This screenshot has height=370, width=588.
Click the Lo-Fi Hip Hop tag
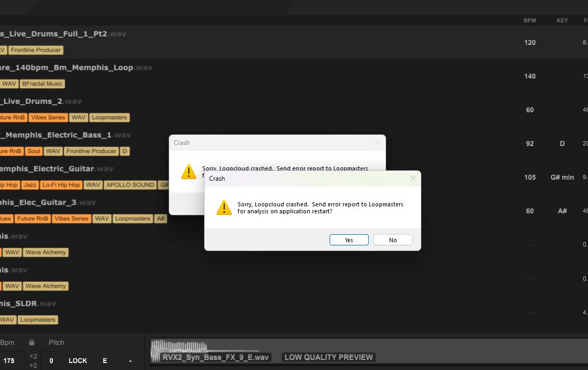[61, 185]
